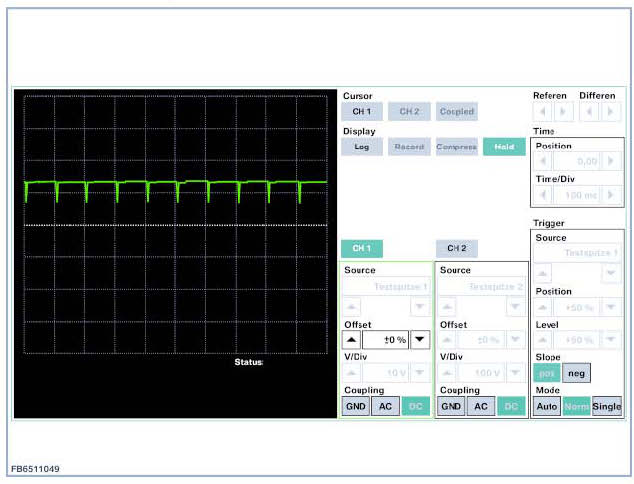Click the Log display button
Image resolution: width=634 pixels, height=484 pixels.
[x=361, y=146]
